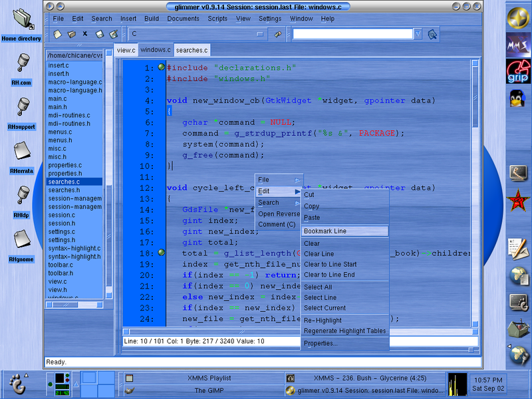This screenshot has width=532, height=399.
Task: Click the search magnifier icon in toolbar
Action: point(432,35)
